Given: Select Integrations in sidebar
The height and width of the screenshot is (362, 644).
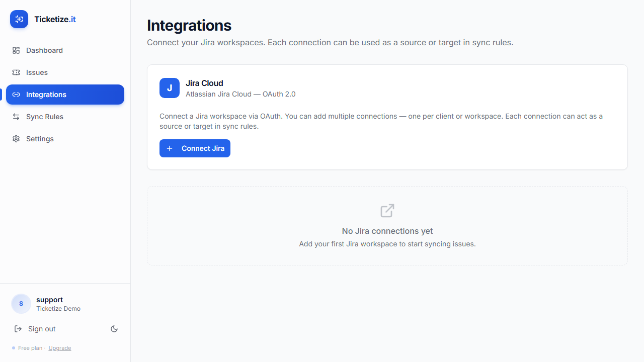Looking at the screenshot, I should point(65,95).
